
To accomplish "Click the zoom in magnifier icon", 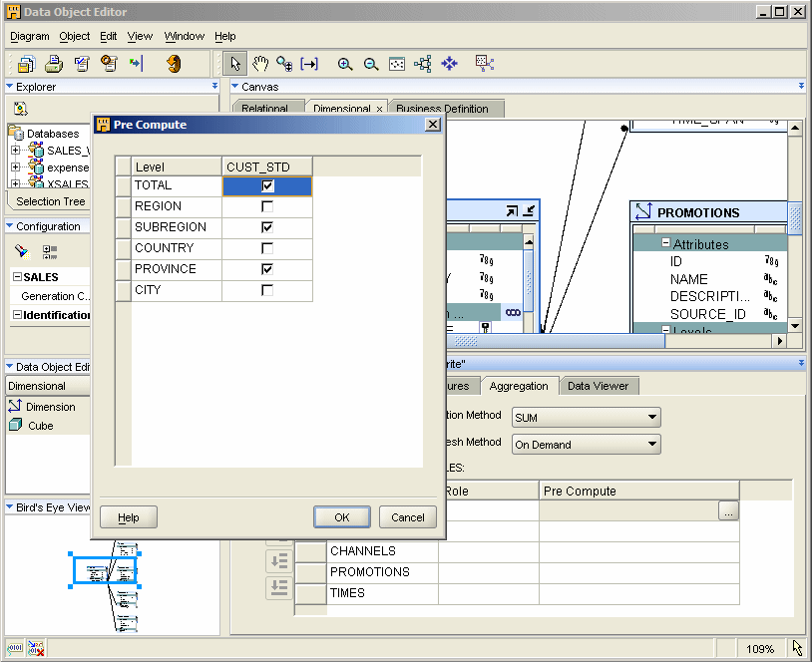I will tap(345, 64).
